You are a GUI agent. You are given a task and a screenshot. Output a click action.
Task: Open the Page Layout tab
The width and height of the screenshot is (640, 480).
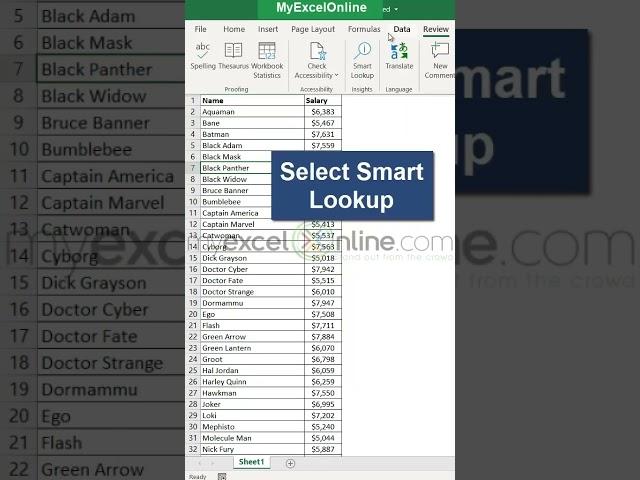(x=313, y=29)
